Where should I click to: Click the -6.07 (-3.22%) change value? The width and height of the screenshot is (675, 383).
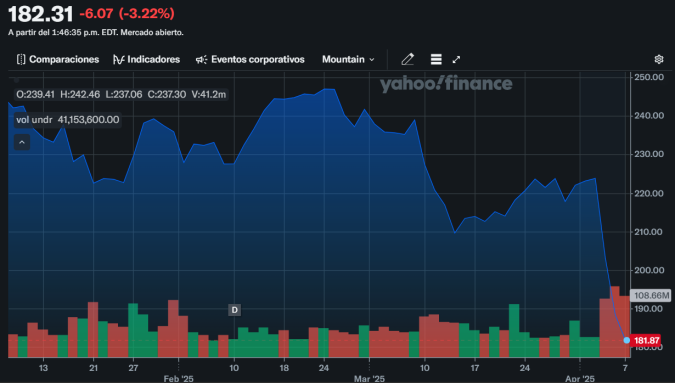(127, 14)
